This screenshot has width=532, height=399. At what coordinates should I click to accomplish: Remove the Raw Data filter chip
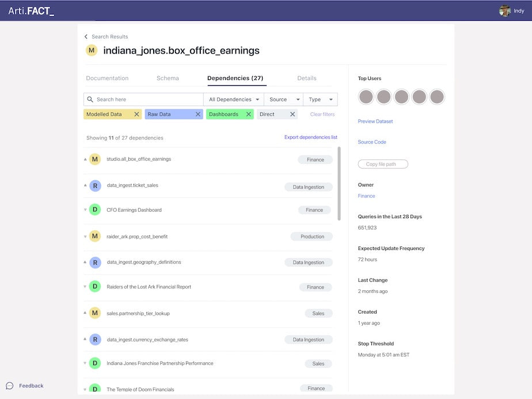click(x=198, y=114)
